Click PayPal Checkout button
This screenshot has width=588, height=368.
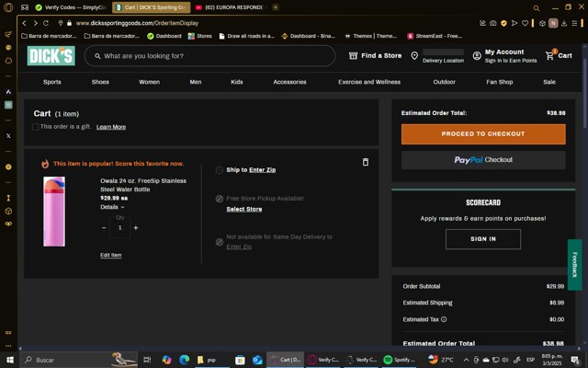tap(483, 160)
